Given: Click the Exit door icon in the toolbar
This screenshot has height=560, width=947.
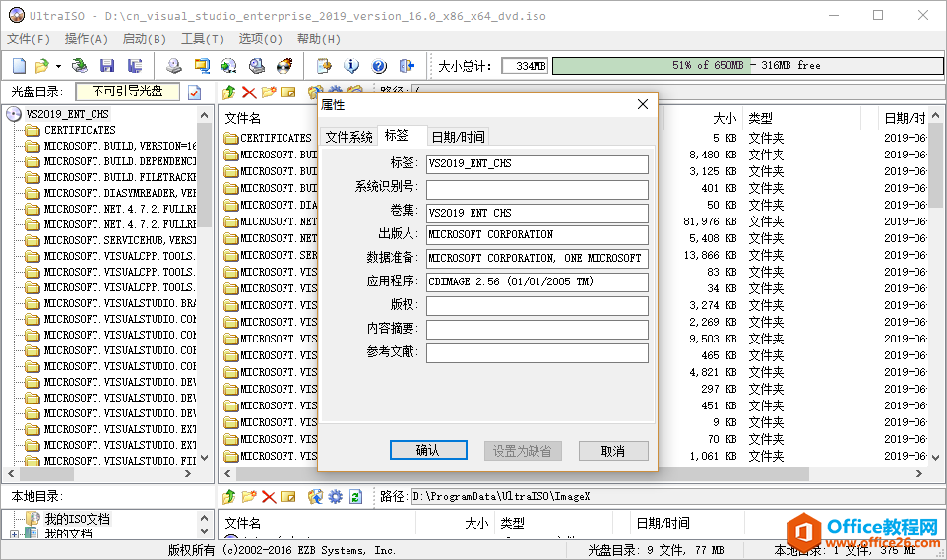Looking at the screenshot, I should pyautogui.click(x=407, y=66).
